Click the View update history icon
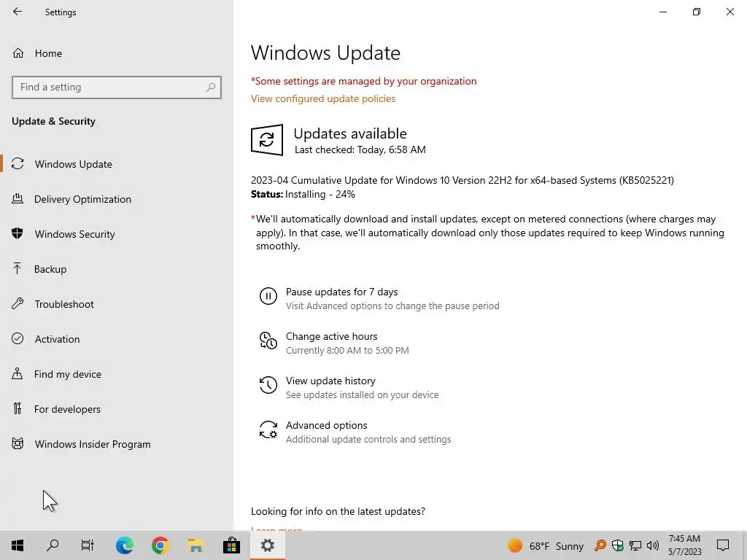 point(268,385)
